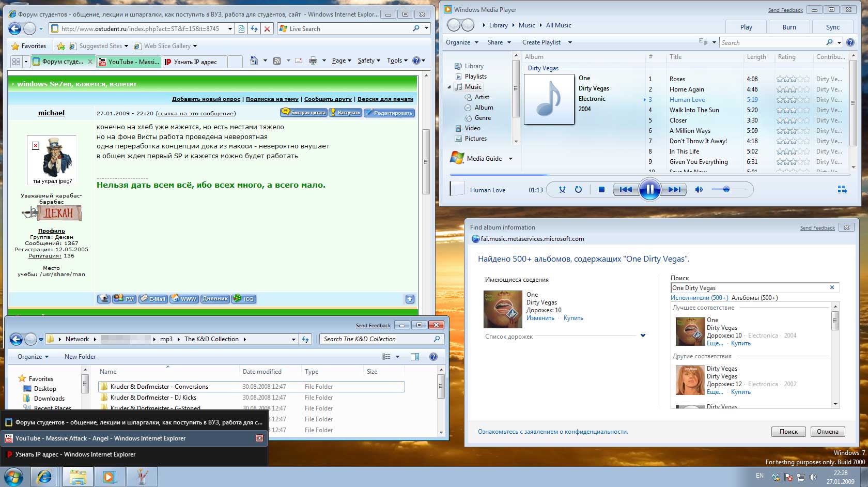Image resolution: width=868 pixels, height=487 pixels.
Task: Open Playlists in Media Player navigation
Action: 475,77
